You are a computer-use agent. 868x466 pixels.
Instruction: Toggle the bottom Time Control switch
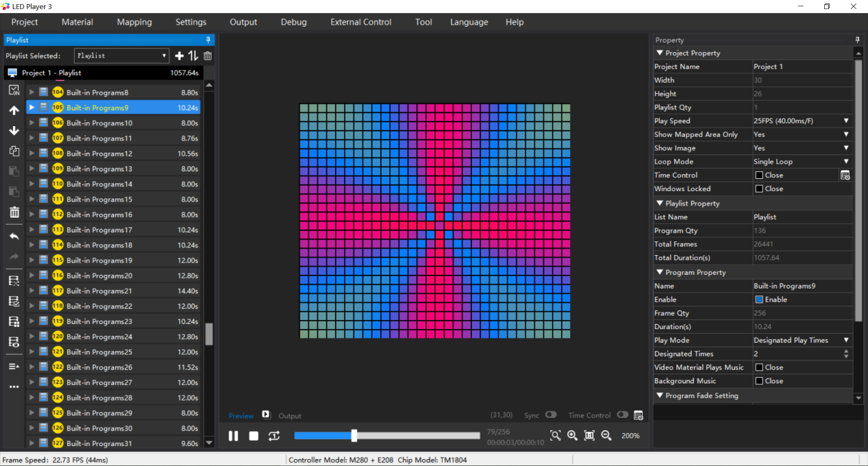[x=622, y=415]
